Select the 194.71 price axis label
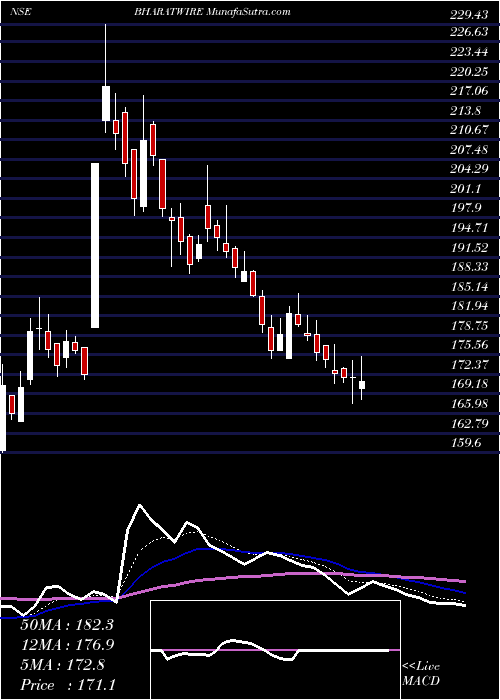The image size is (500, 700). point(469,229)
